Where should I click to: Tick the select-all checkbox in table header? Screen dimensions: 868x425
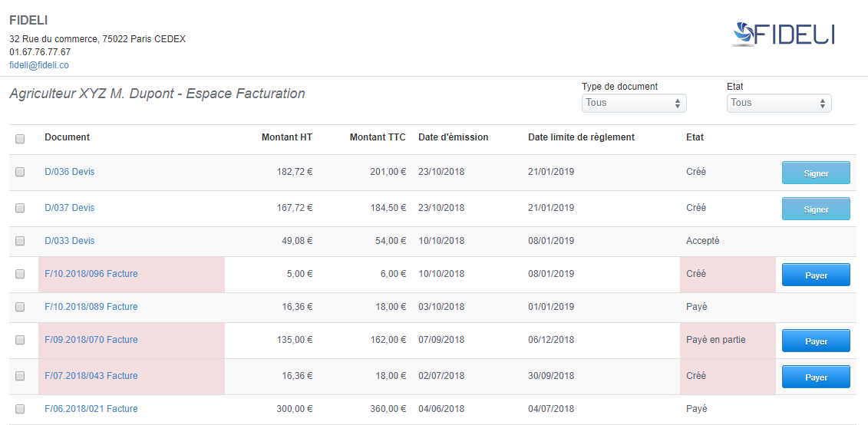pyautogui.click(x=20, y=139)
